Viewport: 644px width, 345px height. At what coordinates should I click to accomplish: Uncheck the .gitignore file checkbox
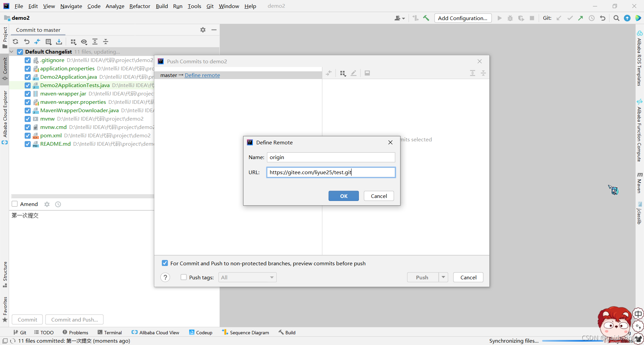[28, 60]
